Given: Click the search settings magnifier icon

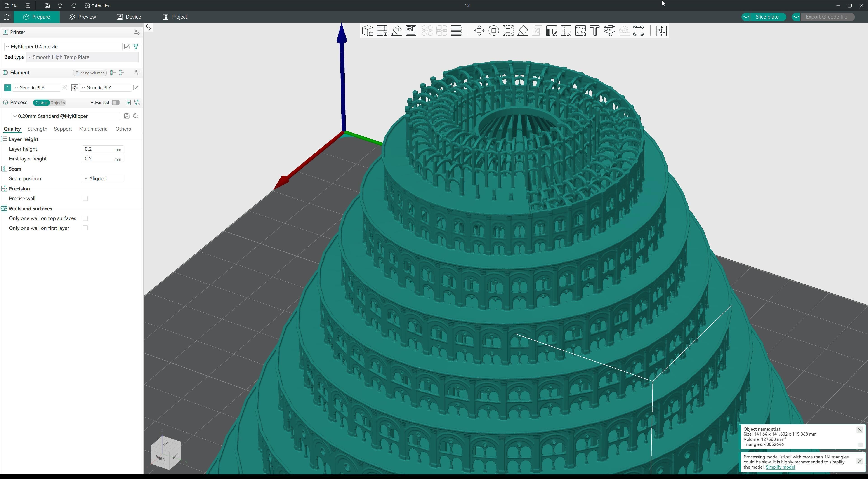Looking at the screenshot, I should click(x=136, y=116).
